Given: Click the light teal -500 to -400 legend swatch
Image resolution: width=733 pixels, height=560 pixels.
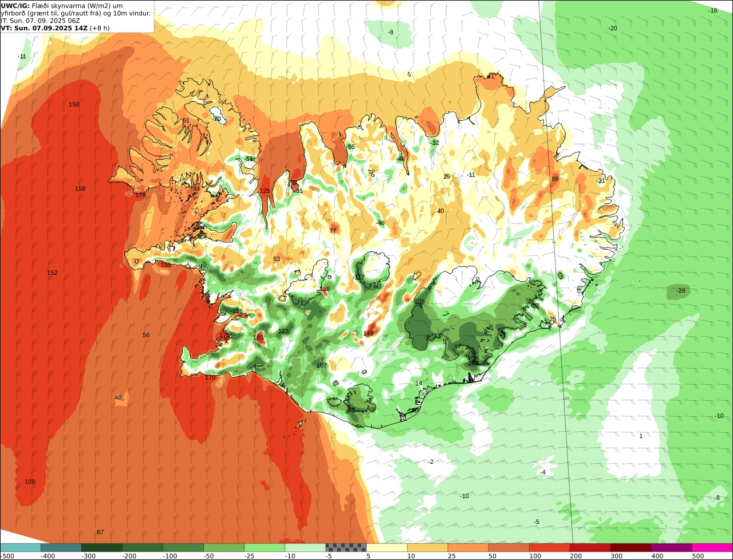Looking at the screenshot, I should [x=20, y=547].
